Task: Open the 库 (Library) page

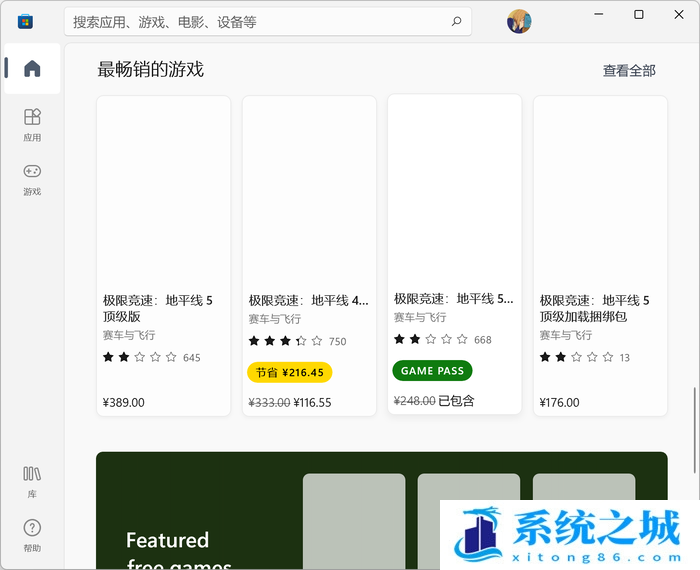Action: (32, 480)
